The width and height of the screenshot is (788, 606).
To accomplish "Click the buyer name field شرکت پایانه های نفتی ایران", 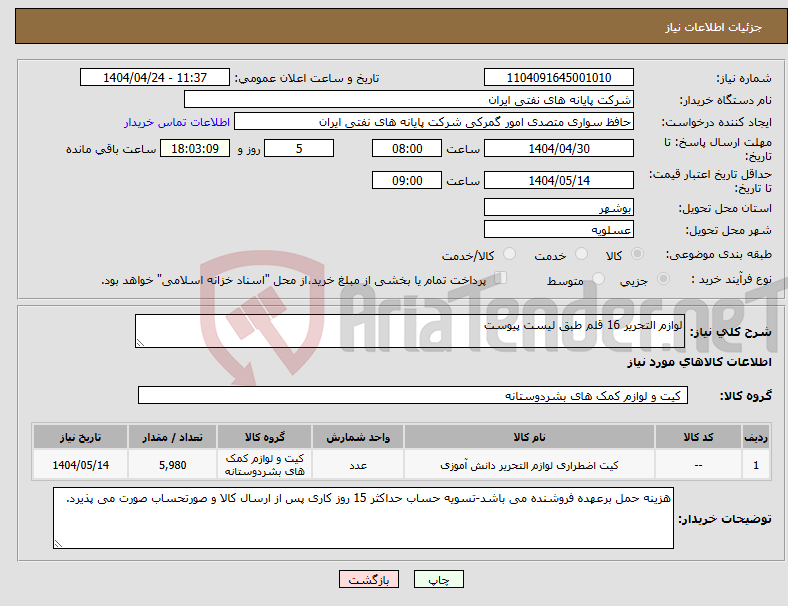I will point(409,99).
